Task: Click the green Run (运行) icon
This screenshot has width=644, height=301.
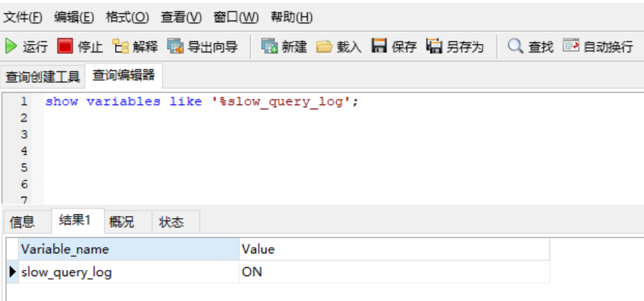Action: pos(12,46)
